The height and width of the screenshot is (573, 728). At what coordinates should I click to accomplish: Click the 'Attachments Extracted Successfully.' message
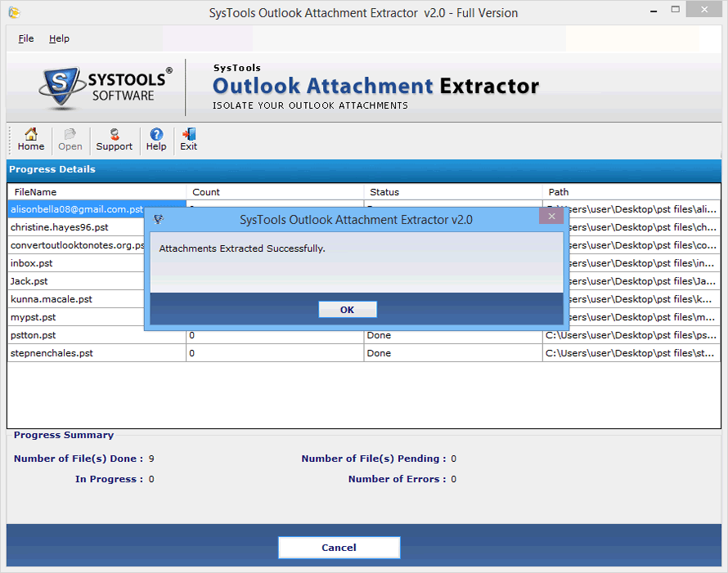242,248
